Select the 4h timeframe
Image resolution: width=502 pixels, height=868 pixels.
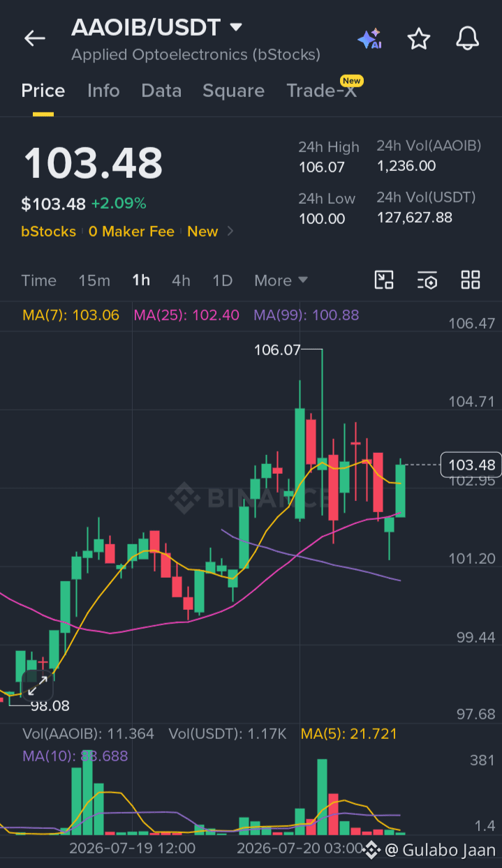coord(181,280)
